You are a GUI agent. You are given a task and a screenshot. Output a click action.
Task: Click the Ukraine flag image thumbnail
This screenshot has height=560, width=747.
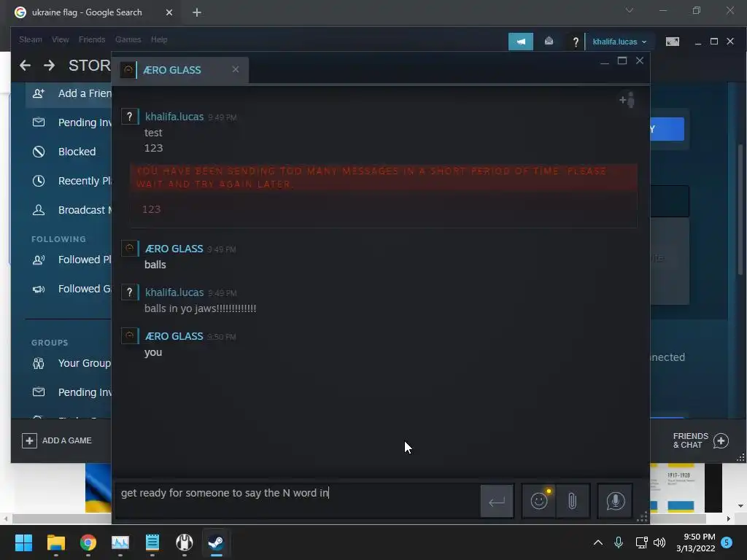point(98,488)
